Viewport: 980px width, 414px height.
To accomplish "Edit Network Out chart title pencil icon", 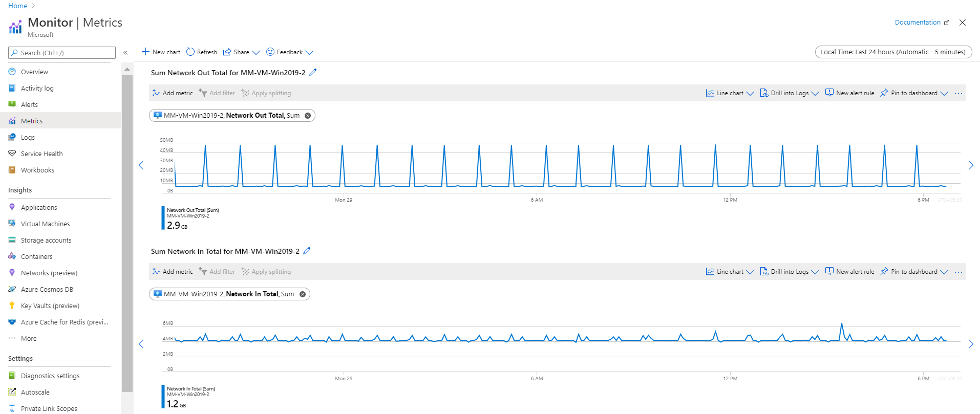I will coord(313,72).
